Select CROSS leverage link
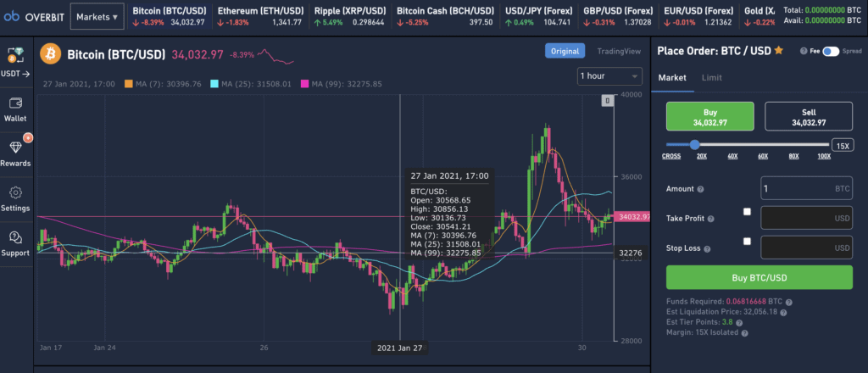This screenshot has height=373, width=868. (x=671, y=157)
